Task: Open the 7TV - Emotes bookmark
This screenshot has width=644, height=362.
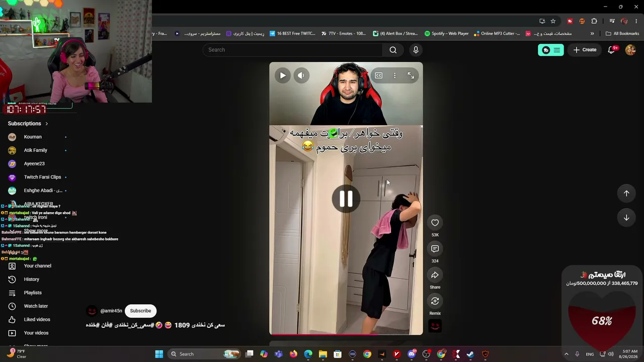Action: coord(343,34)
